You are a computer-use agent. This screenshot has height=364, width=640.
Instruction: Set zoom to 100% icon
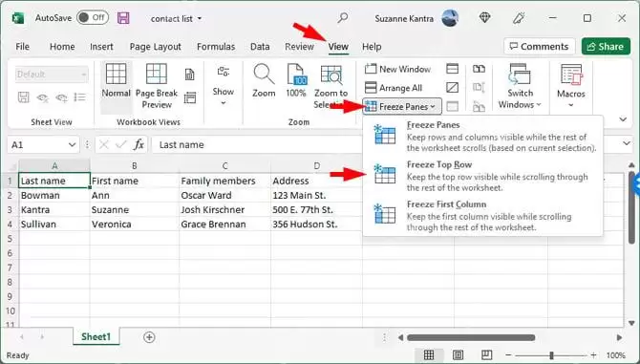click(x=296, y=74)
